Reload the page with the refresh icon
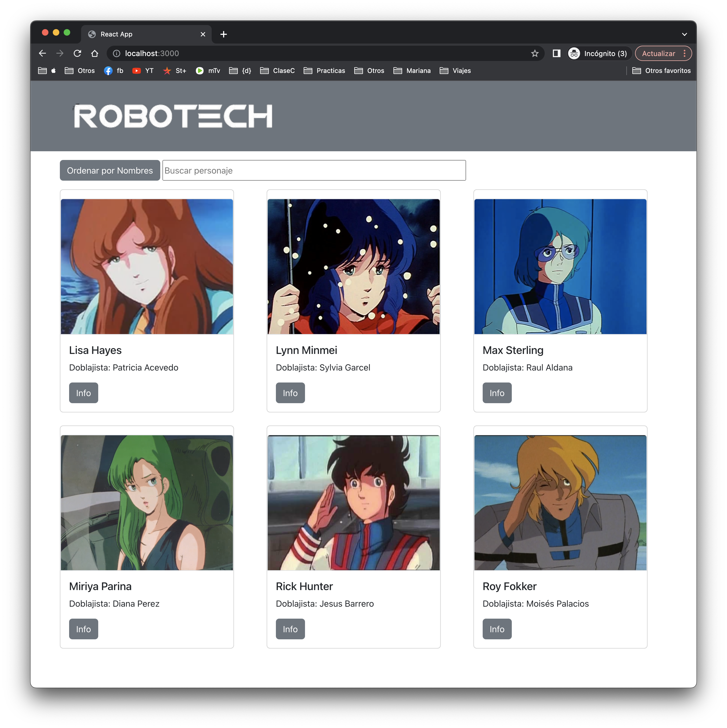Image resolution: width=727 pixels, height=728 pixels. coord(77,54)
